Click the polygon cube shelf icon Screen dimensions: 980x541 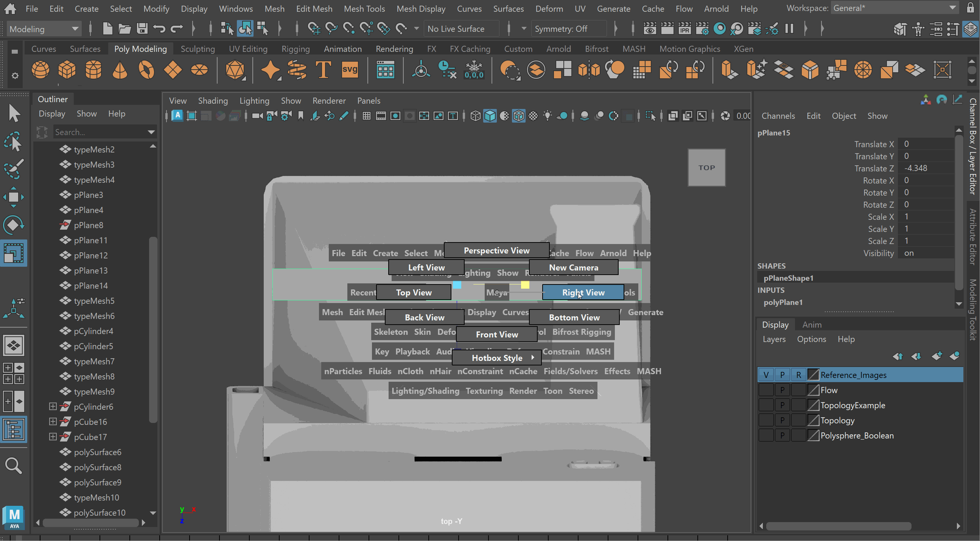[67, 70]
